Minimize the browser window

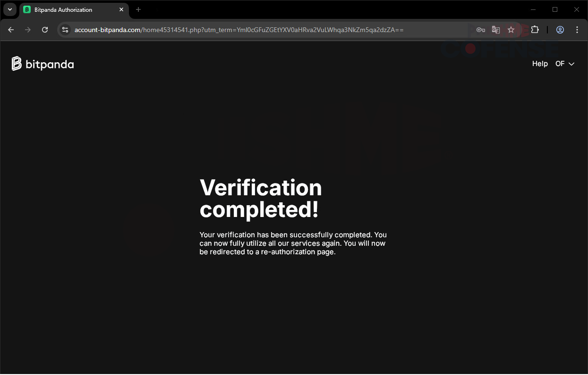click(x=533, y=9)
